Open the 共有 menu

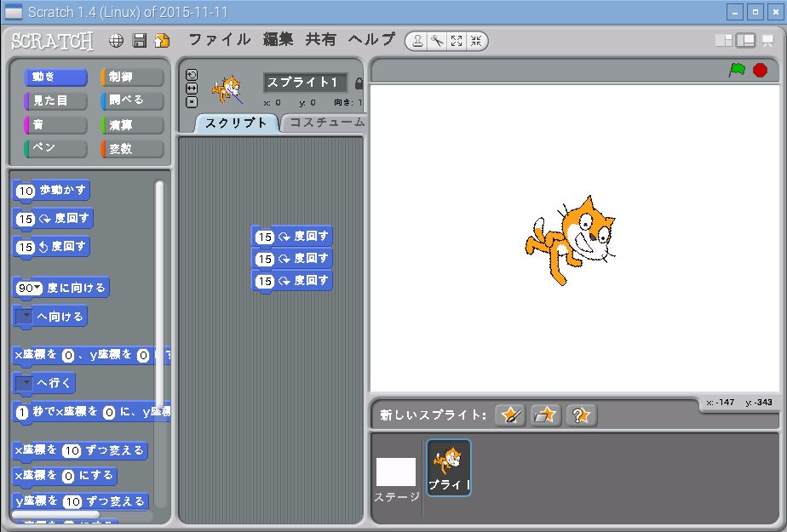coord(320,40)
